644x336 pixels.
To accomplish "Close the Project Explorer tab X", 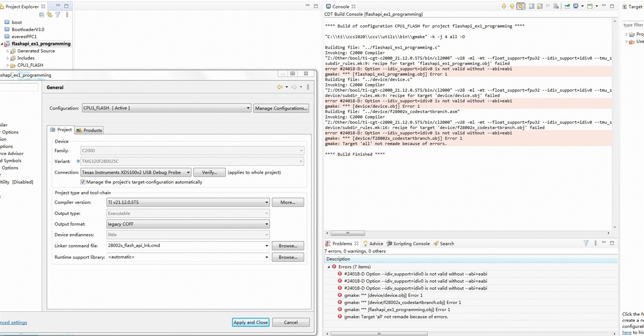I will point(43,6).
